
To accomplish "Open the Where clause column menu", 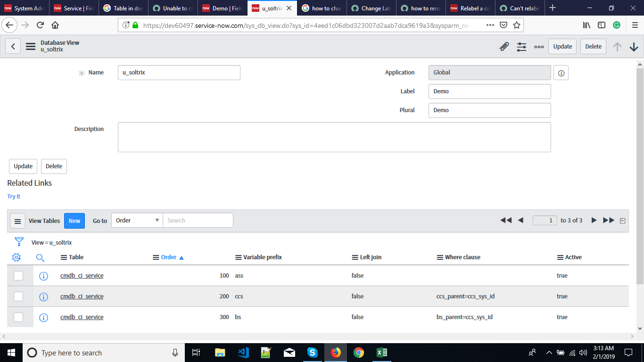I will click(x=440, y=257).
